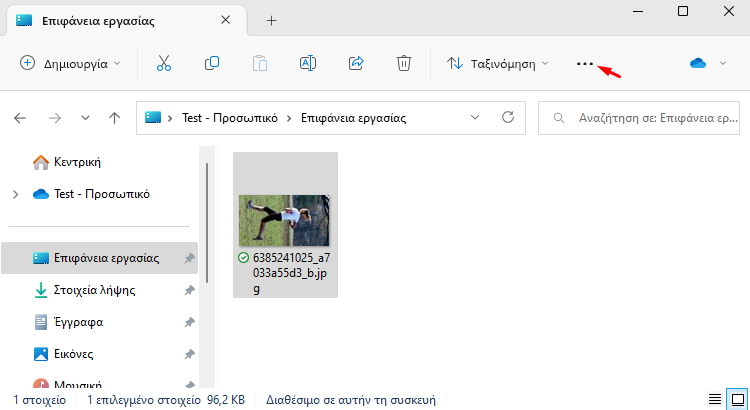The width and height of the screenshot is (750, 410).
Task: Switch to details list view
Action: (715, 399)
